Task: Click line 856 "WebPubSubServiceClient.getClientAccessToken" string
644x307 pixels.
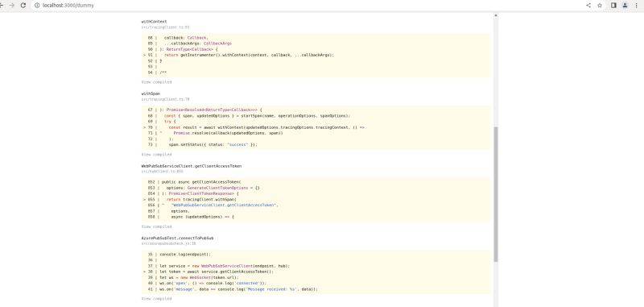Action: tap(225, 205)
